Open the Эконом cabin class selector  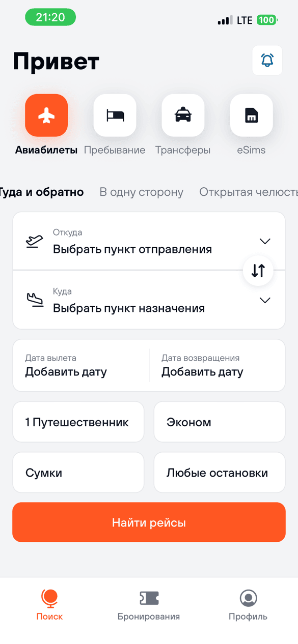click(x=219, y=422)
